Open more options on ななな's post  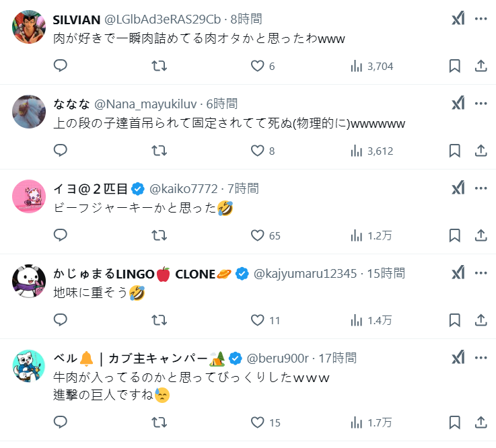tap(481, 104)
